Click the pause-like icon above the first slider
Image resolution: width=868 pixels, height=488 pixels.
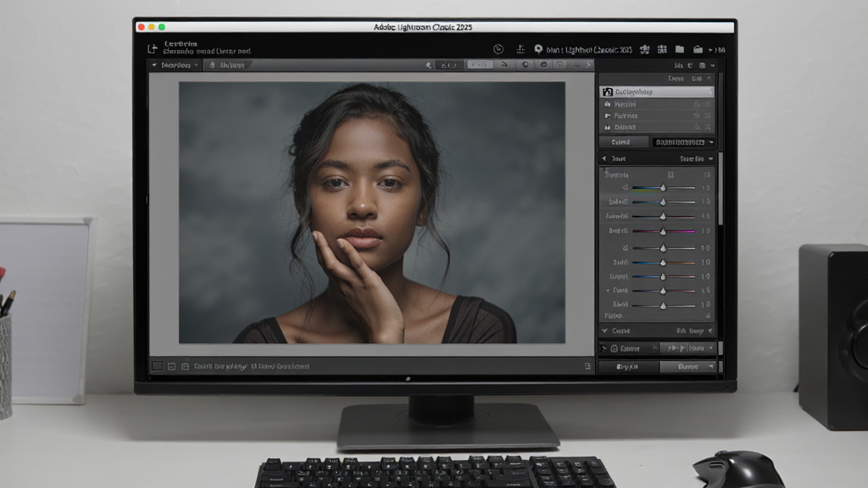tap(670, 175)
